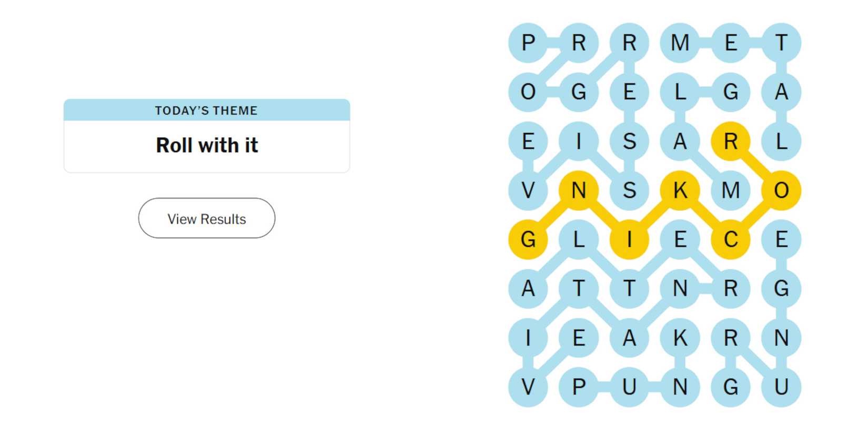Tap the yellow letter K circle
The height and width of the screenshot is (434, 868).
[x=680, y=190]
